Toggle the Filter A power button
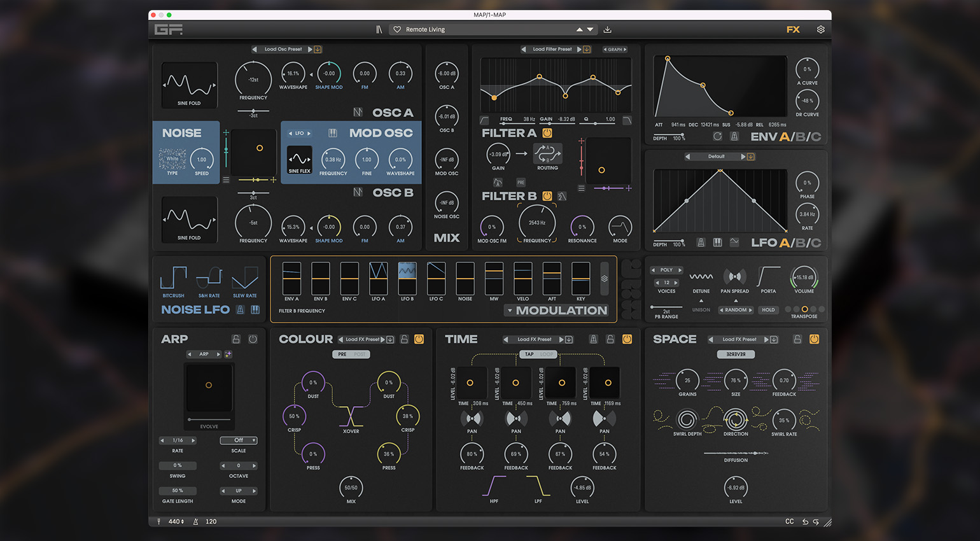 point(547,133)
